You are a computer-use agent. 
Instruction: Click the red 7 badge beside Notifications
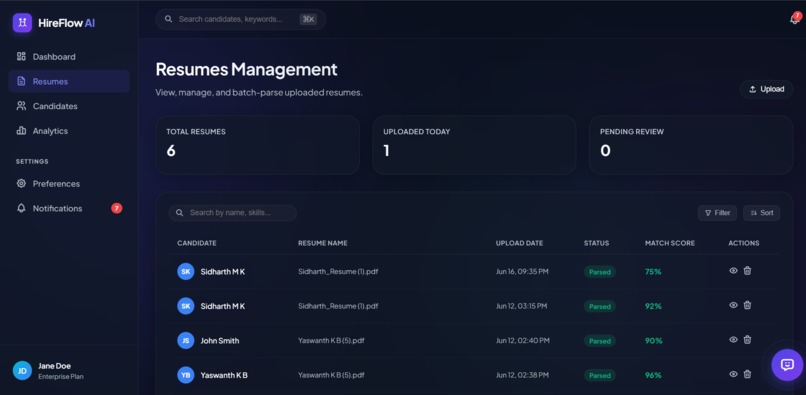point(117,208)
